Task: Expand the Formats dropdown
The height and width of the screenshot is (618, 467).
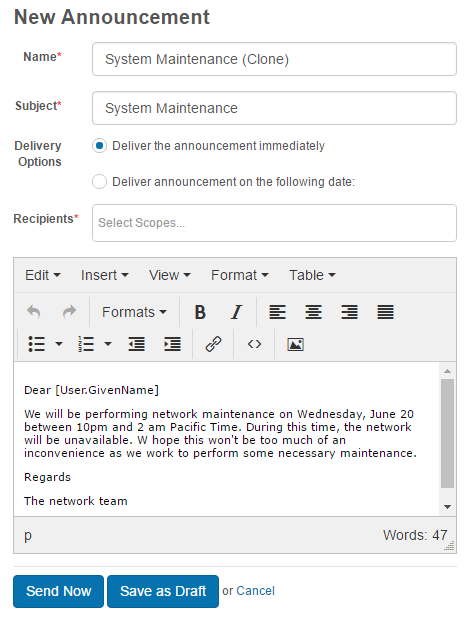Action: click(134, 312)
